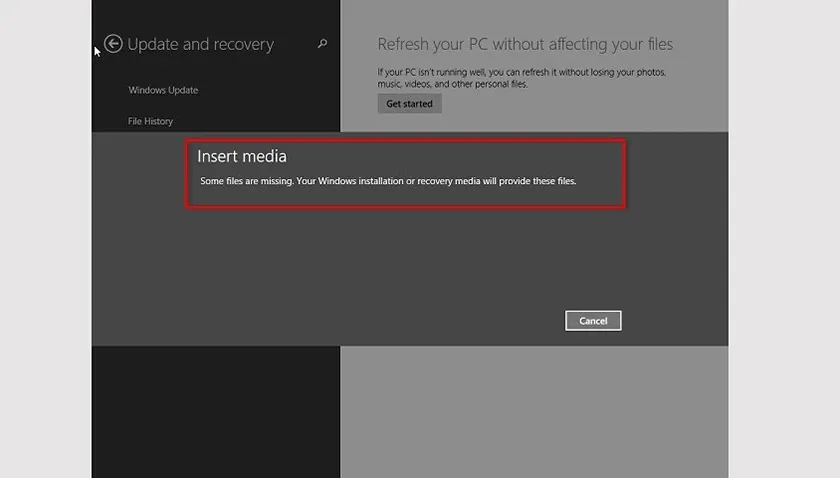The height and width of the screenshot is (478, 840).
Task: Click the white margin right of the settings window
Action: tap(784, 239)
